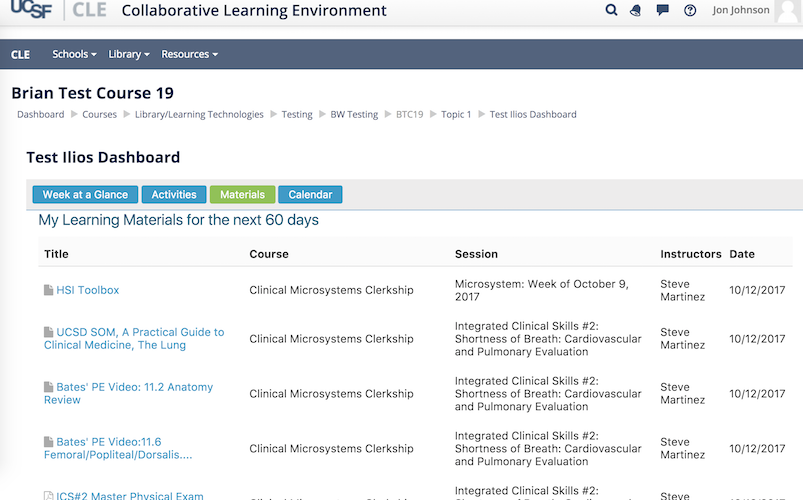
Task: Open the UCSD SOM Practical Guide link
Action: click(x=139, y=333)
